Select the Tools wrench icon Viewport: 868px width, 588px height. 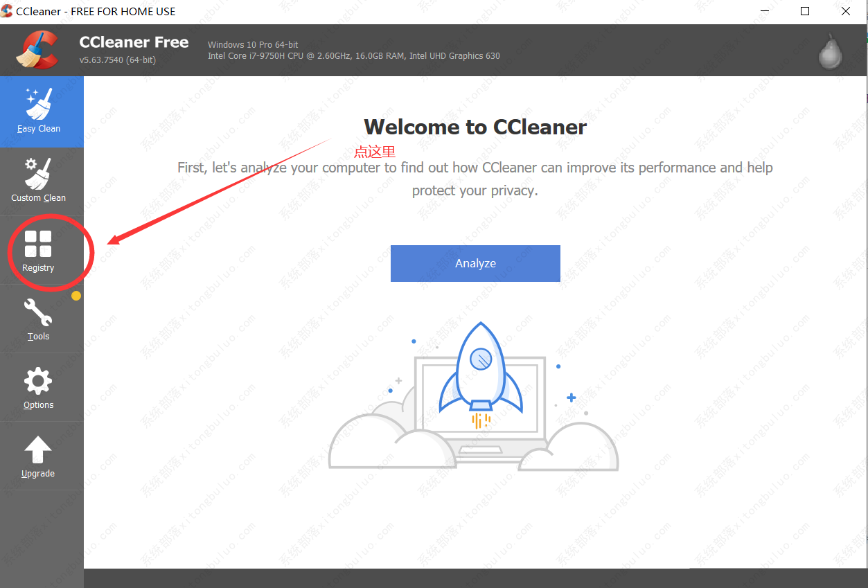[x=38, y=313]
